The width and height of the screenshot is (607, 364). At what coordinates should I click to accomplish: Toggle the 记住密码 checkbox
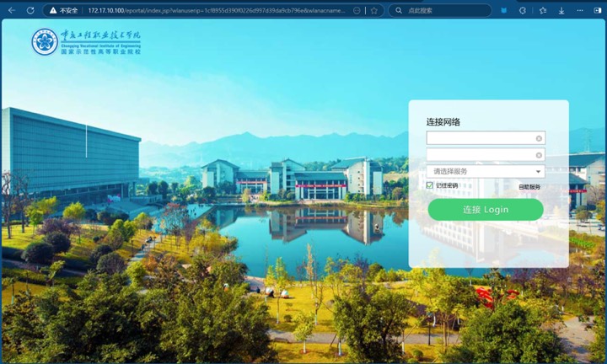click(430, 185)
